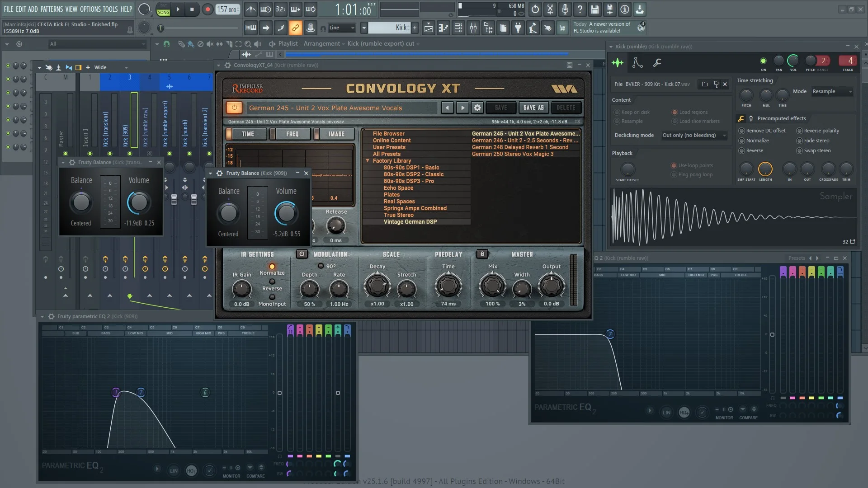Switch to the FREQ tab in Convology XT

(291, 134)
